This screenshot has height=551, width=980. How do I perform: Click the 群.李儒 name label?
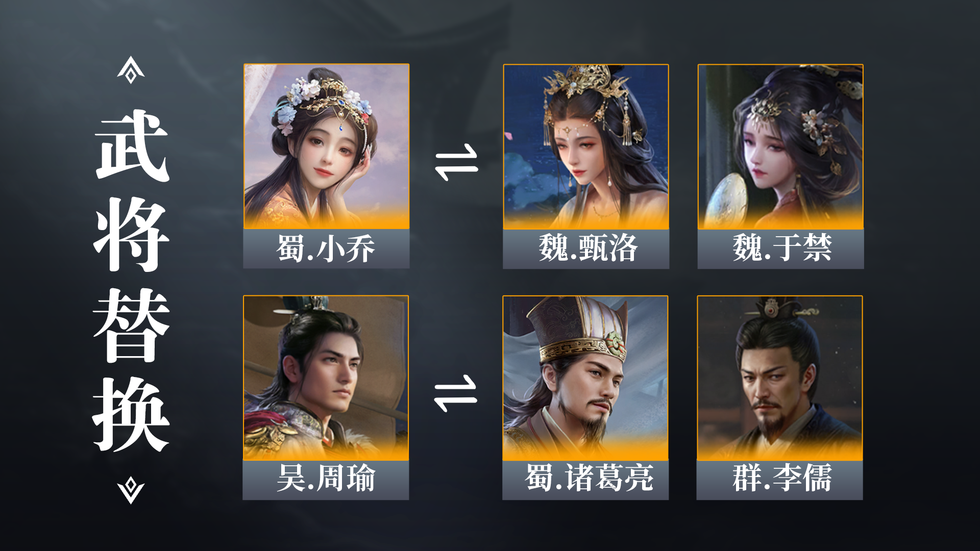(x=780, y=480)
